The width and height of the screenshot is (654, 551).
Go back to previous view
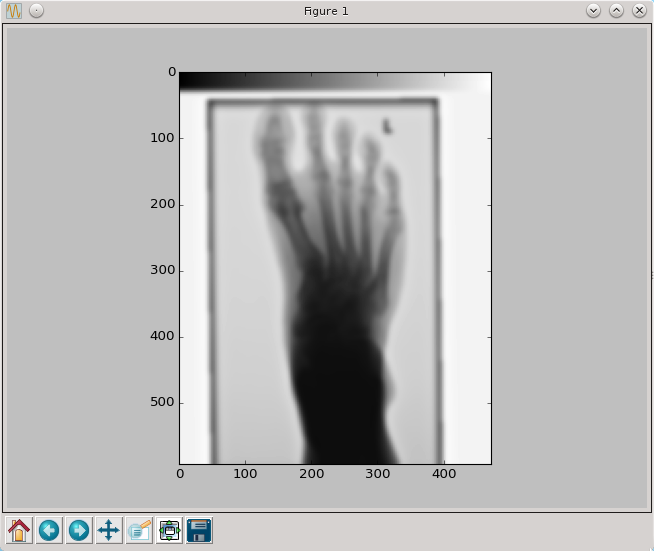[x=49, y=530]
